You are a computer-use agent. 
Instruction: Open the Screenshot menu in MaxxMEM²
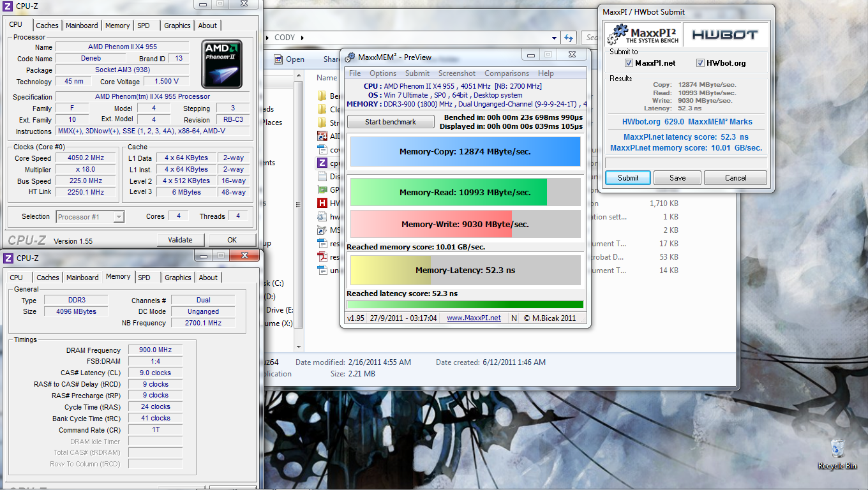click(457, 73)
